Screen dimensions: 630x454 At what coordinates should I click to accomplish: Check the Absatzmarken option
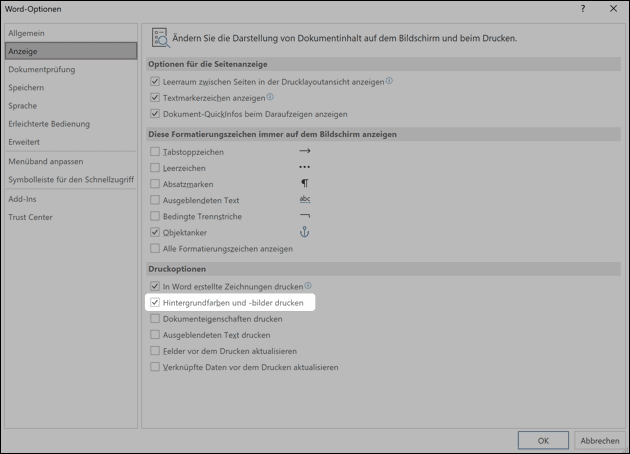tap(155, 184)
